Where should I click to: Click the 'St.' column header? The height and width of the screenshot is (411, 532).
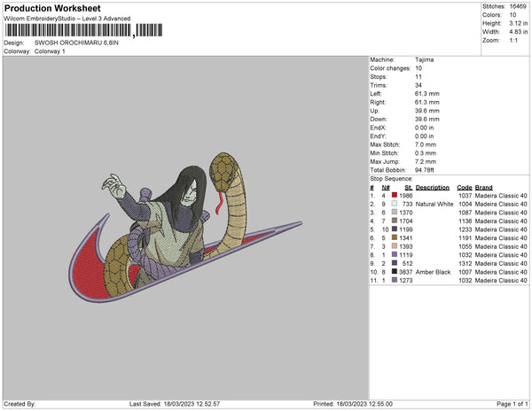pyautogui.click(x=409, y=188)
